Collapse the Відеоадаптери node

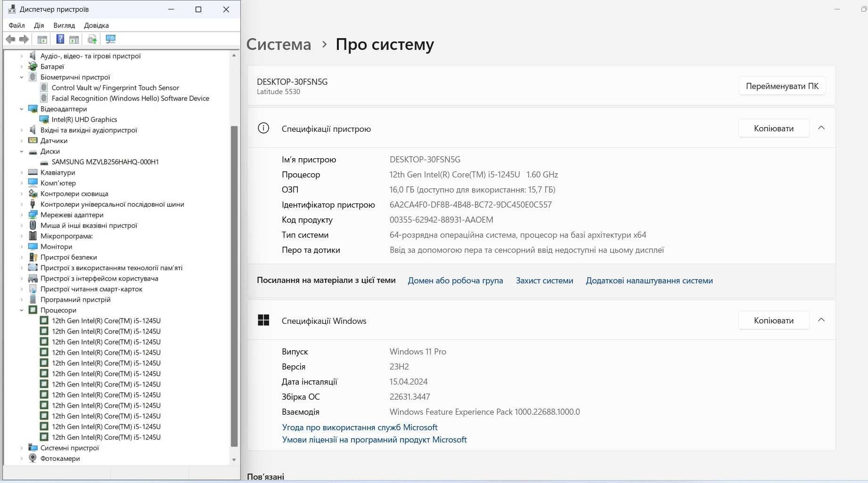point(22,109)
